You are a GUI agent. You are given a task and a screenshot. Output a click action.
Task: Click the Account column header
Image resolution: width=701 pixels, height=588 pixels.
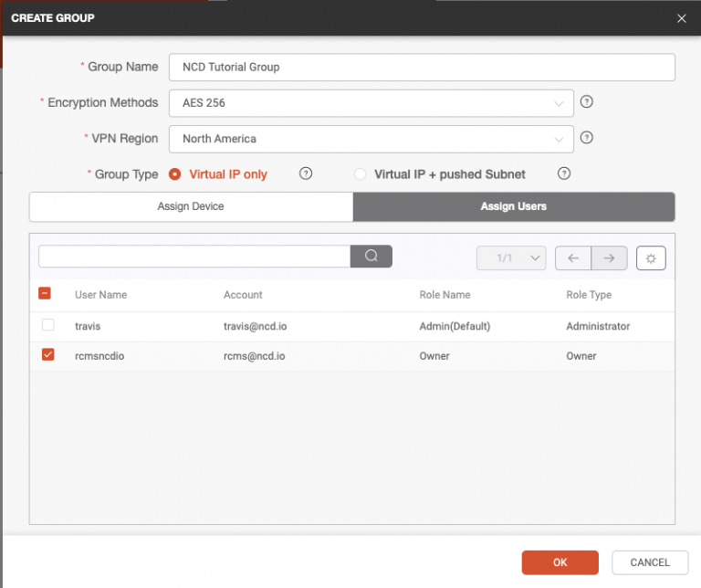pos(243,295)
